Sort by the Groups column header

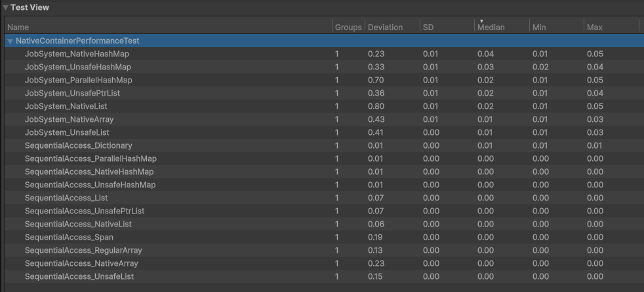pos(348,27)
